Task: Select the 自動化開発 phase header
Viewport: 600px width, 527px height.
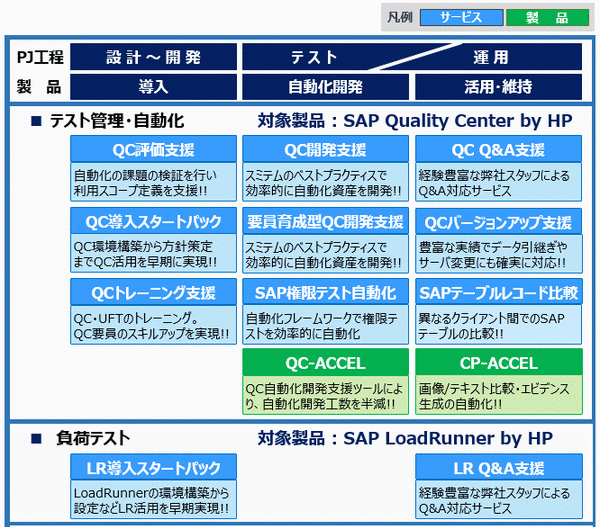Action: pos(325,87)
